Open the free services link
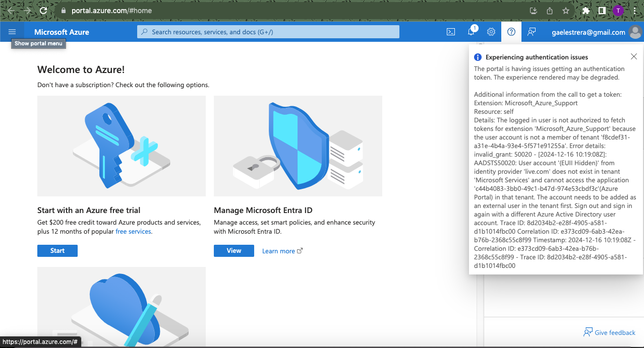644x348 pixels. 134,232
